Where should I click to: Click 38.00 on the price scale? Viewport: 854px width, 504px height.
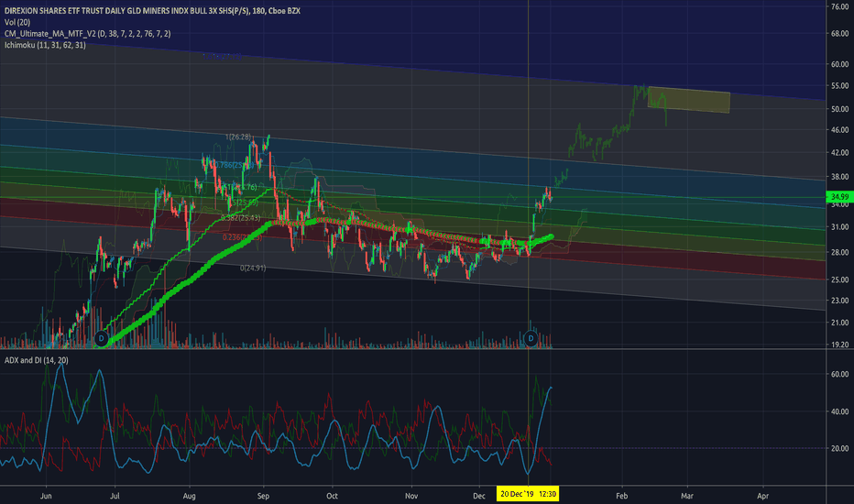840,177
